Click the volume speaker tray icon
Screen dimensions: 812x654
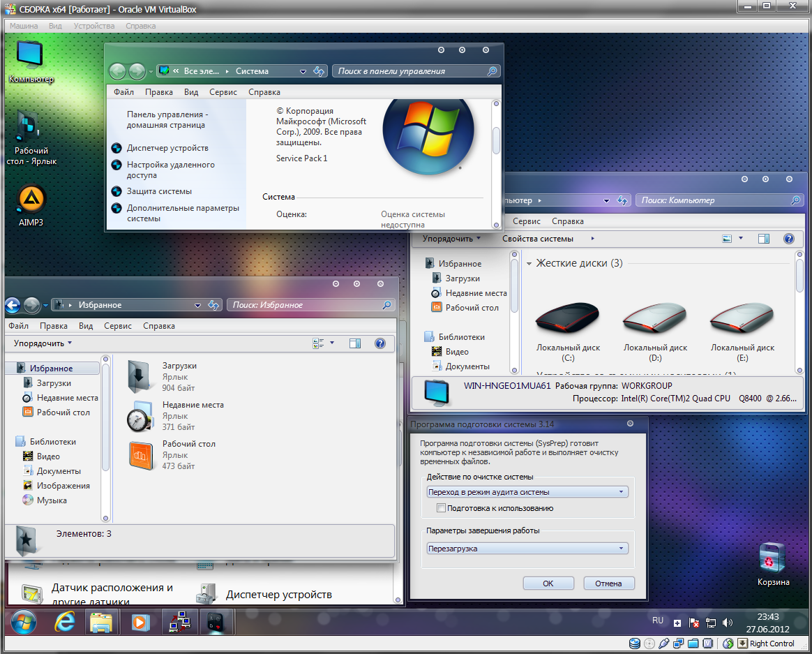[x=728, y=623]
